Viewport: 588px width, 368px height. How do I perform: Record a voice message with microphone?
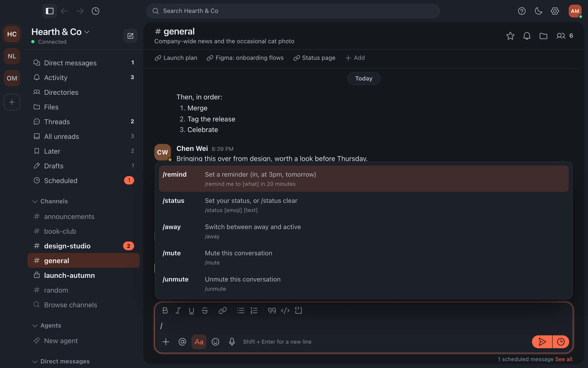(232, 342)
